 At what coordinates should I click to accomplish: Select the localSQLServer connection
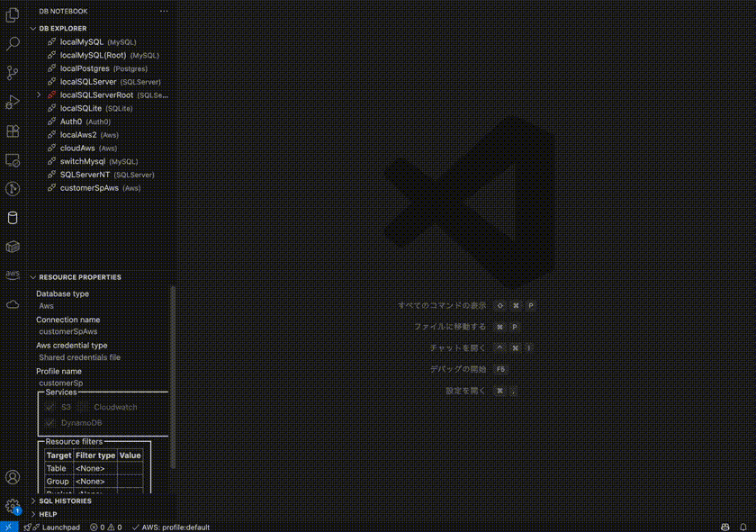tap(101, 82)
